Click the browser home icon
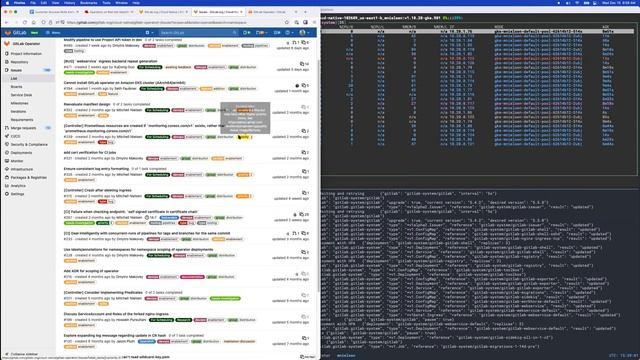Viewport: 640px width, 360px height. click(34, 22)
